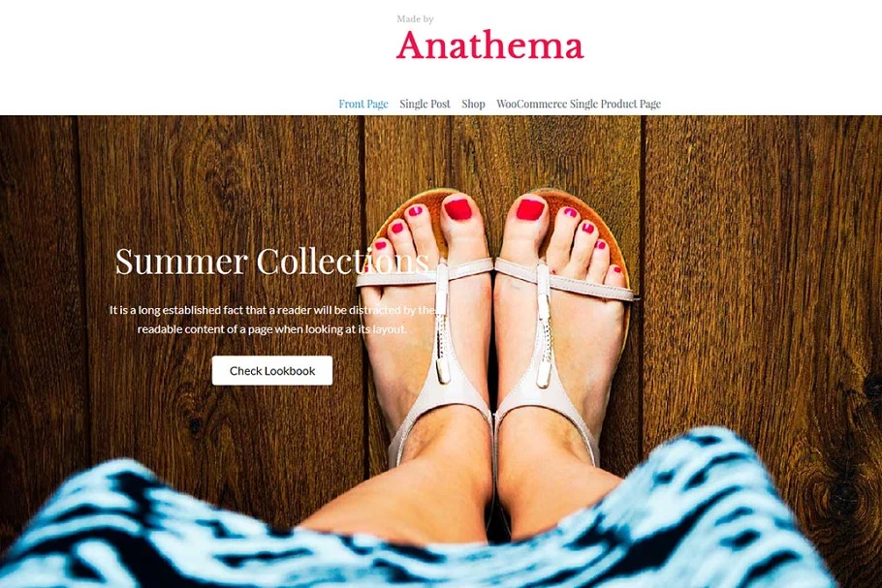Click the 'readable content of a page' line
The image size is (882, 588).
(271, 328)
